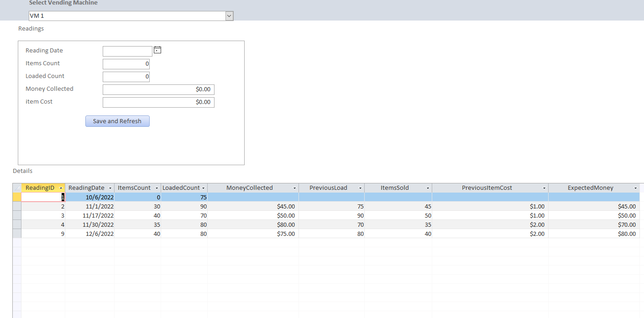Open the MoneyCollected column dropdown arrow
The height and width of the screenshot is (318, 644).
pyautogui.click(x=295, y=188)
